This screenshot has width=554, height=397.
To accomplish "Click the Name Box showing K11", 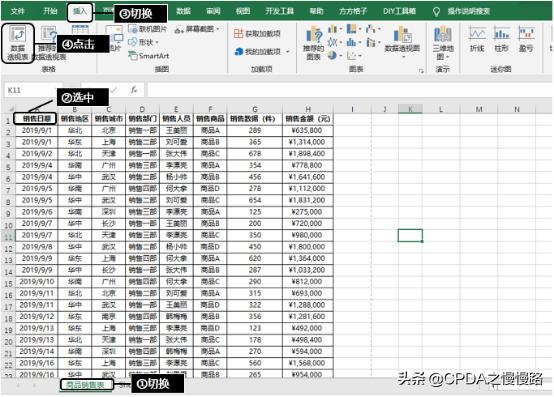I will pos(34,90).
